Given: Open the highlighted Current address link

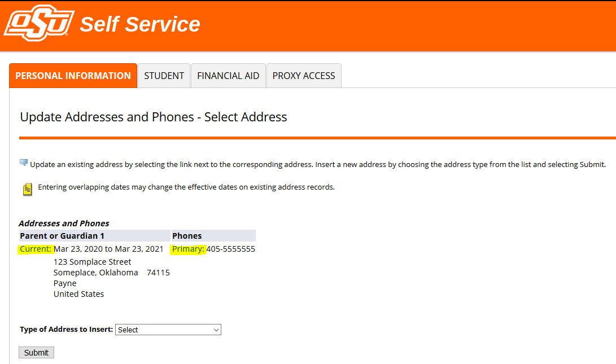Looking at the screenshot, I should [36, 249].
